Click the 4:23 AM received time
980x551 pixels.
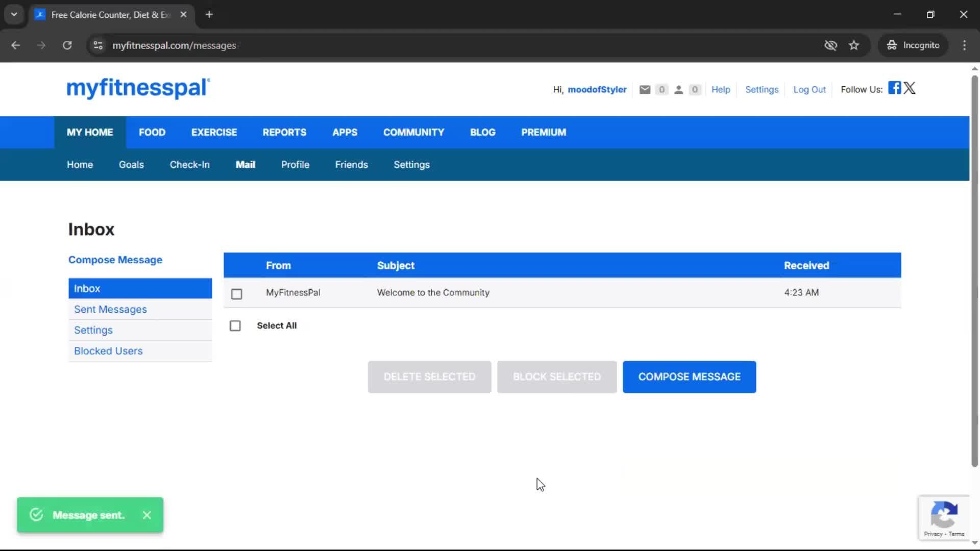pyautogui.click(x=801, y=293)
